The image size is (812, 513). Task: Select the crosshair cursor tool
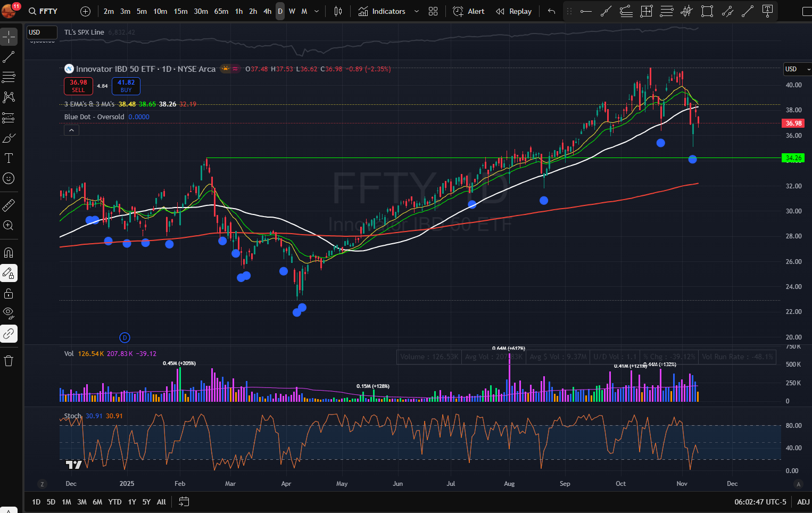(9, 37)
